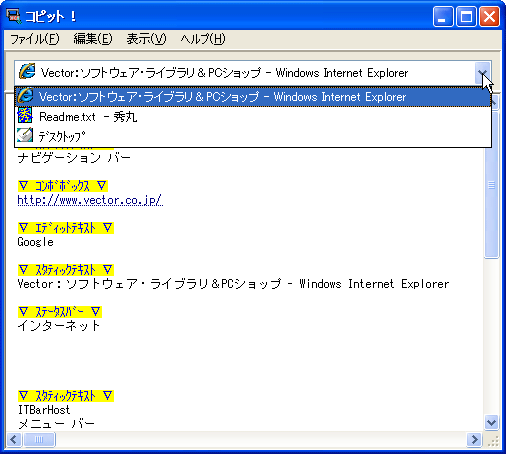Maximize the コピット window

(x=466, y=16)
